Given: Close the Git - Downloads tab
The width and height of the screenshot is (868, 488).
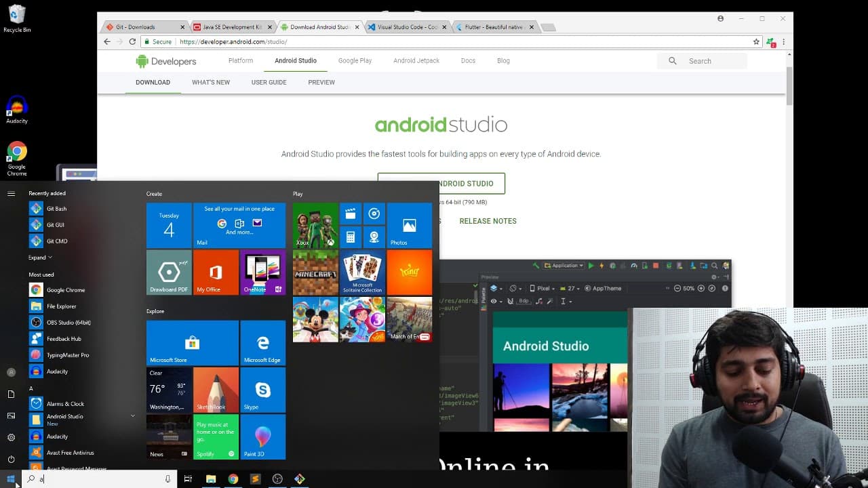Looking at the screenshot, I should (182, 27).
